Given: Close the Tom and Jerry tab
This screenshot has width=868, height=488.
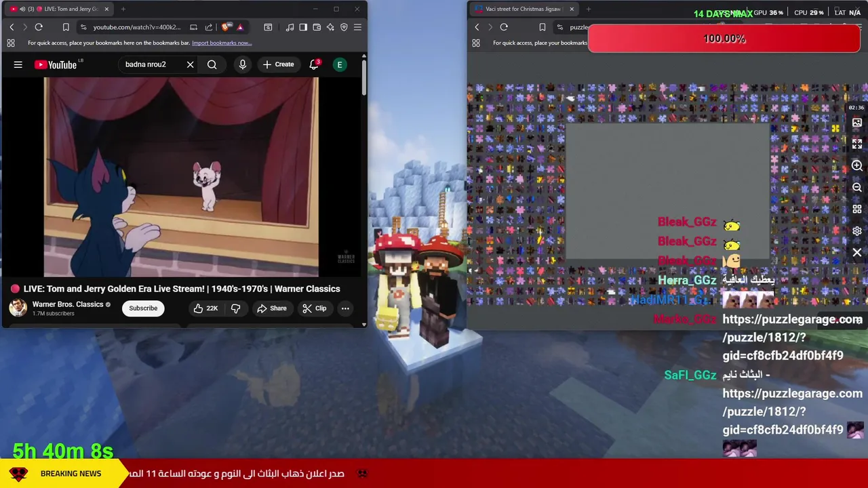Looking at the screenshot, I should (106, 9).
